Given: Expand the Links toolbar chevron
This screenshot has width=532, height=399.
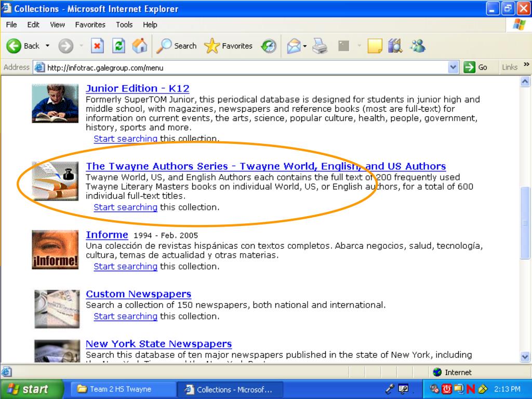Looking at the screenshot, I should [x=526, y=64].
